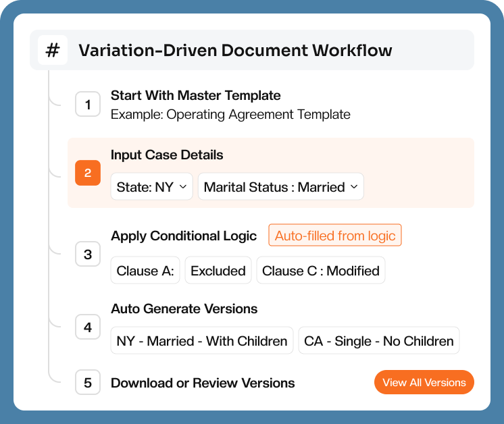Open the State: NY dropdown
504x424 pixels.
point(151,187)
